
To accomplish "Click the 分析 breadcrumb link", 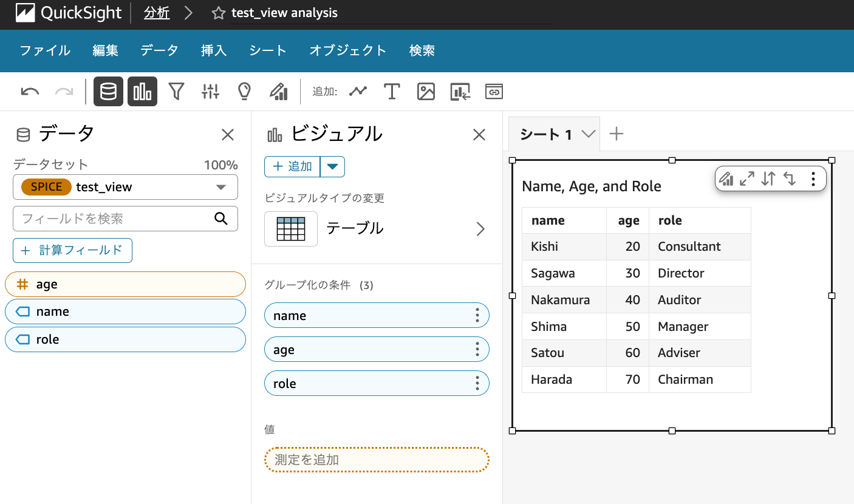I will tap(157, 13).
